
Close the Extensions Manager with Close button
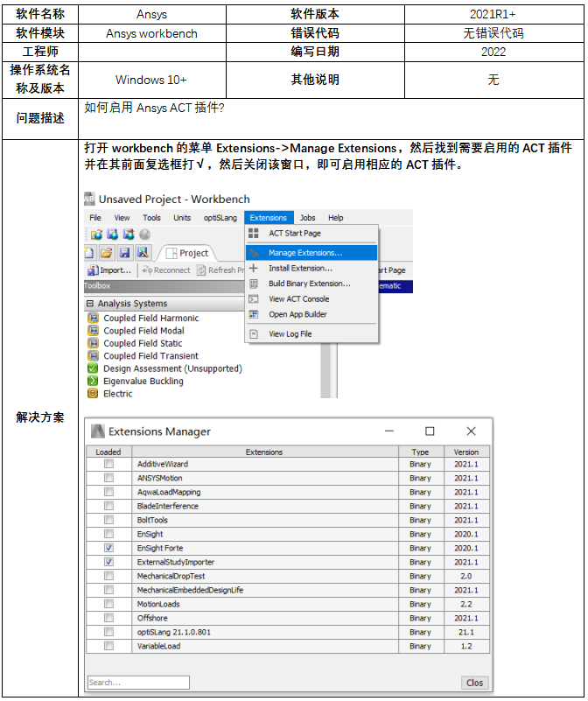(473, 683)
